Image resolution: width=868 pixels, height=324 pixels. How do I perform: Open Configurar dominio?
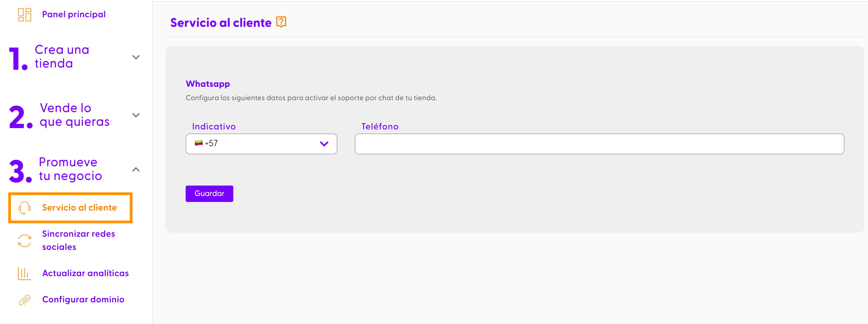pos(83,299)
